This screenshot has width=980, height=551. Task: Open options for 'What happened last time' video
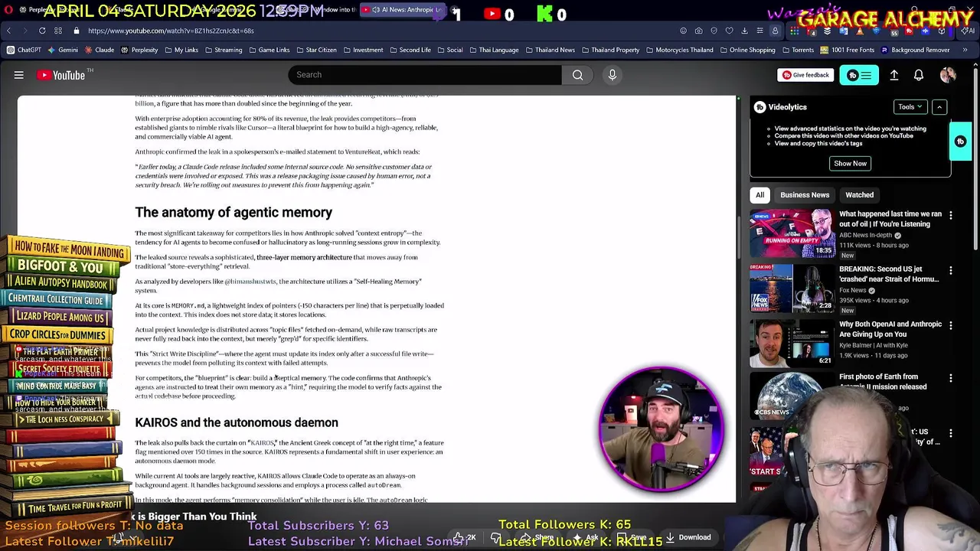(x=951, y=216)
